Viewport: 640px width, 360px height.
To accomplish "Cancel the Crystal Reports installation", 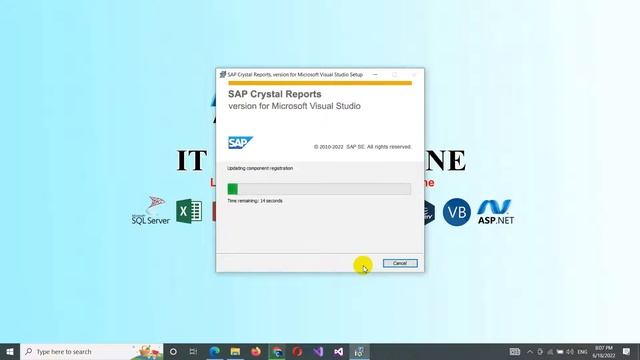I will [x=400, y=263].
